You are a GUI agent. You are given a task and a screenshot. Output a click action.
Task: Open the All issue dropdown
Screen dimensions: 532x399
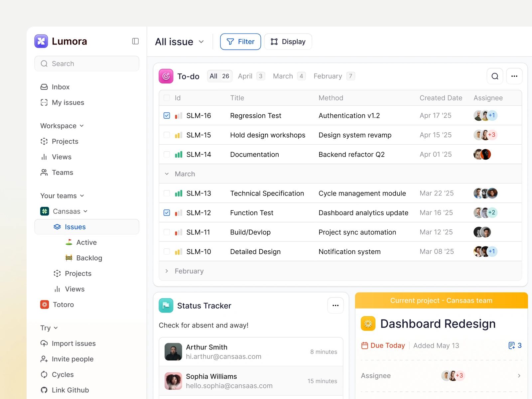(x=180, y=42)
